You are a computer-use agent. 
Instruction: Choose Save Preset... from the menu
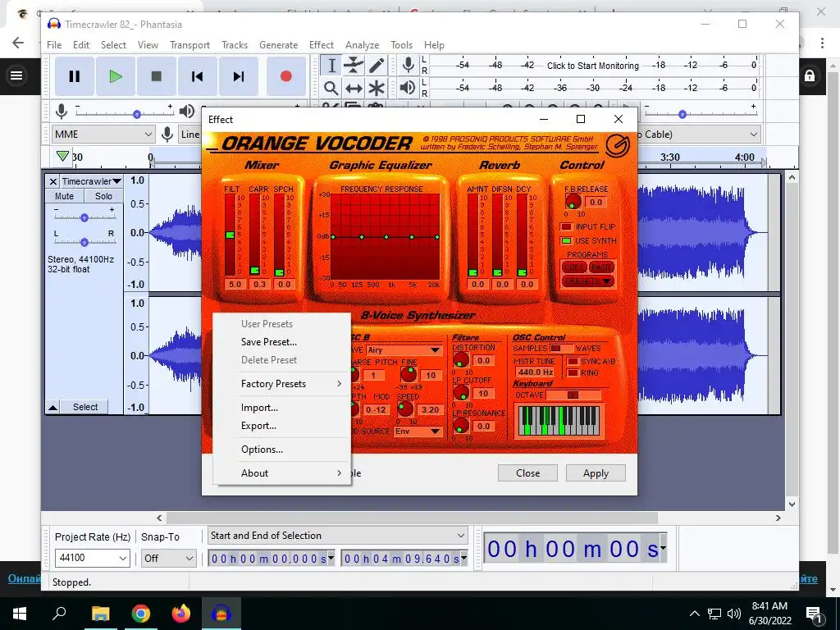click(282, 342)
